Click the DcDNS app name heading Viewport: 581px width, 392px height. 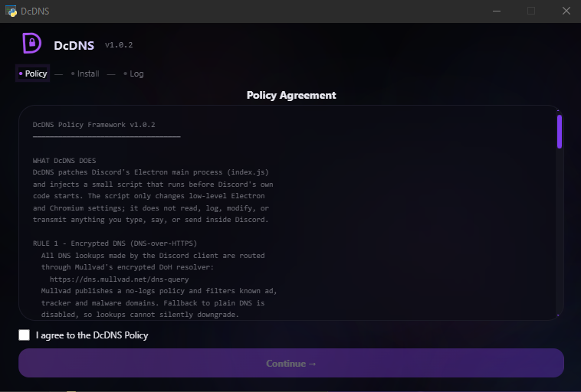click(74, 45)
